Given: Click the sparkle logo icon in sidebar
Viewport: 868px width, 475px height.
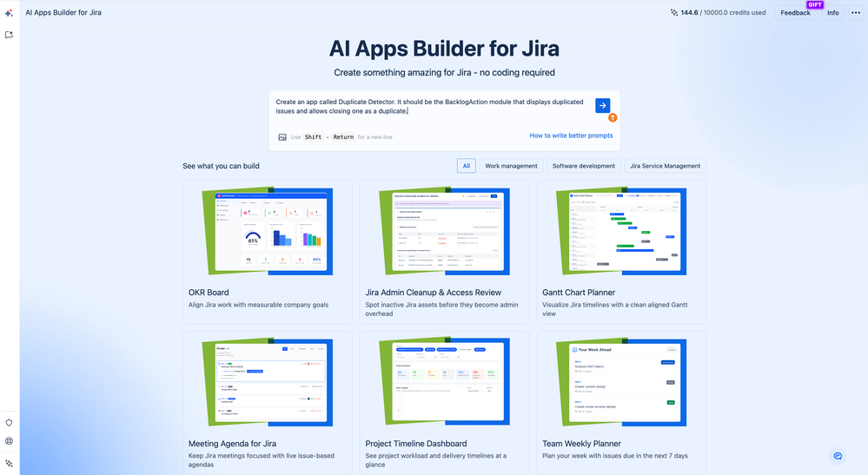Looking at the screenshot, I should pos(9,13).
